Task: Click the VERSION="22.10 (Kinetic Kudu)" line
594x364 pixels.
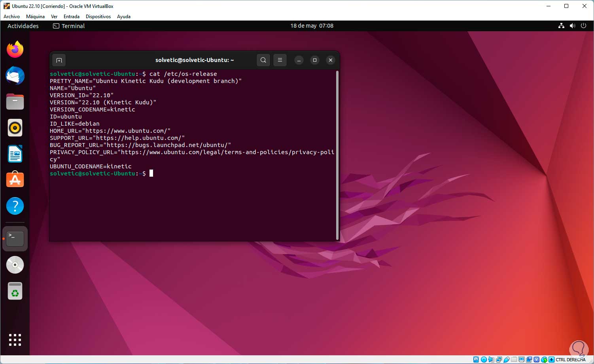Action: click(x=103, y=102)
